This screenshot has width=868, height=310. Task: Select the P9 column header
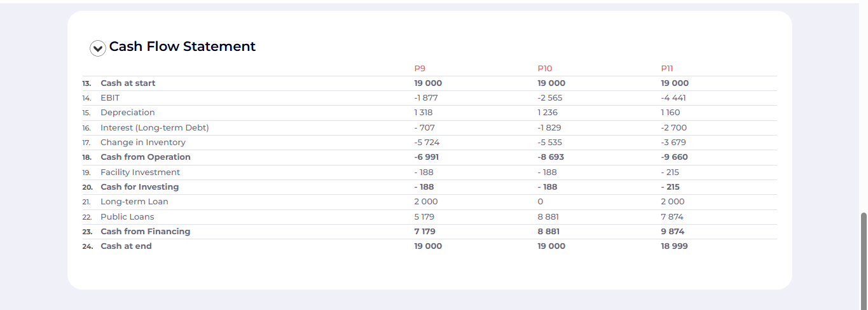pos(420,69)
